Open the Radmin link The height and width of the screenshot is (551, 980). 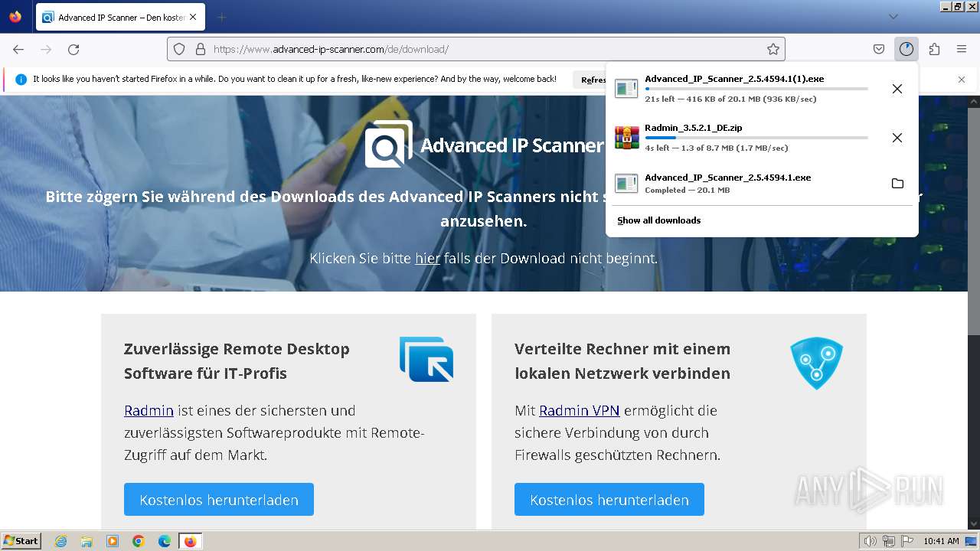[x=149, y=411]
